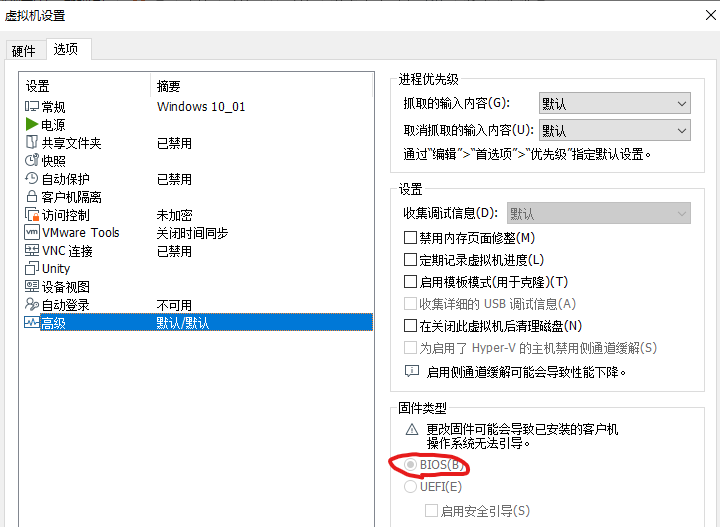Image resolution: width=720 pixels, height=527 pixels.
Task: Open 取消抓取的输入内容(U) priority dropdown
Action: [614, 130]
